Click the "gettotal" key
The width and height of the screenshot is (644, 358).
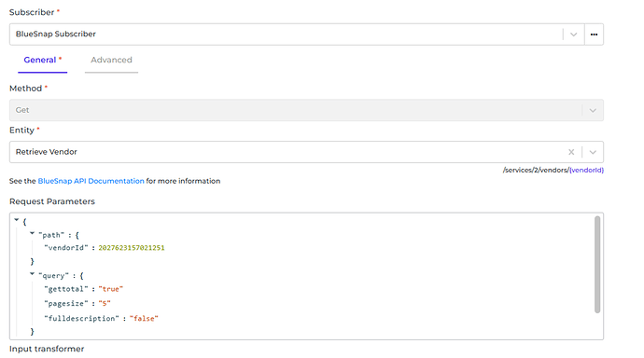[66, 289]
